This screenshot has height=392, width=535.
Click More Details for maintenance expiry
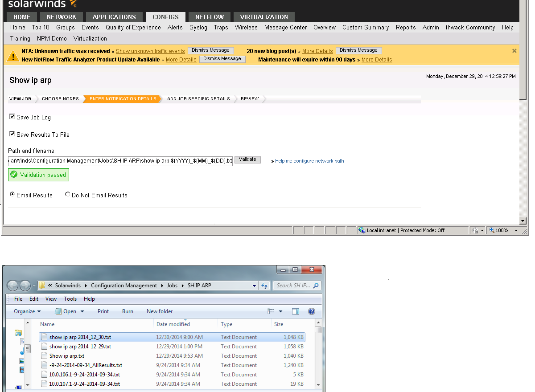tap(377, 60)
